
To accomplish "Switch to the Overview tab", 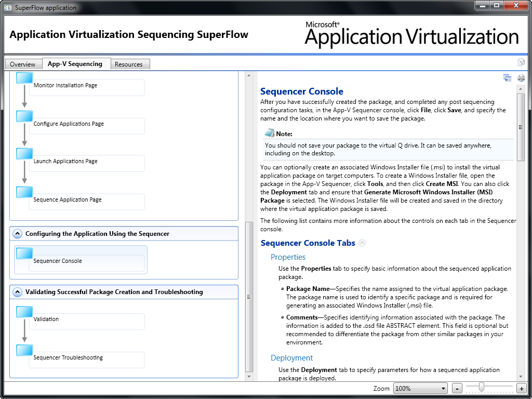I will pos(22,64).
